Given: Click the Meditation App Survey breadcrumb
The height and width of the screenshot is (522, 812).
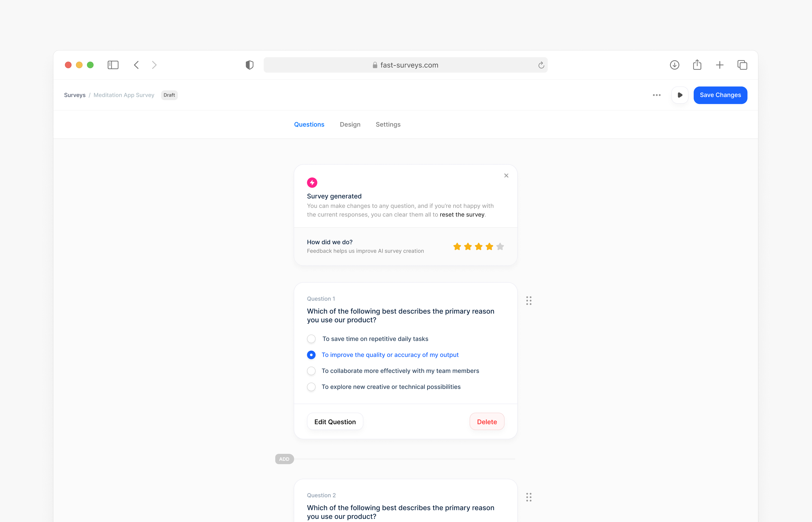Looking at the screenshot, I should pos(124,95).
